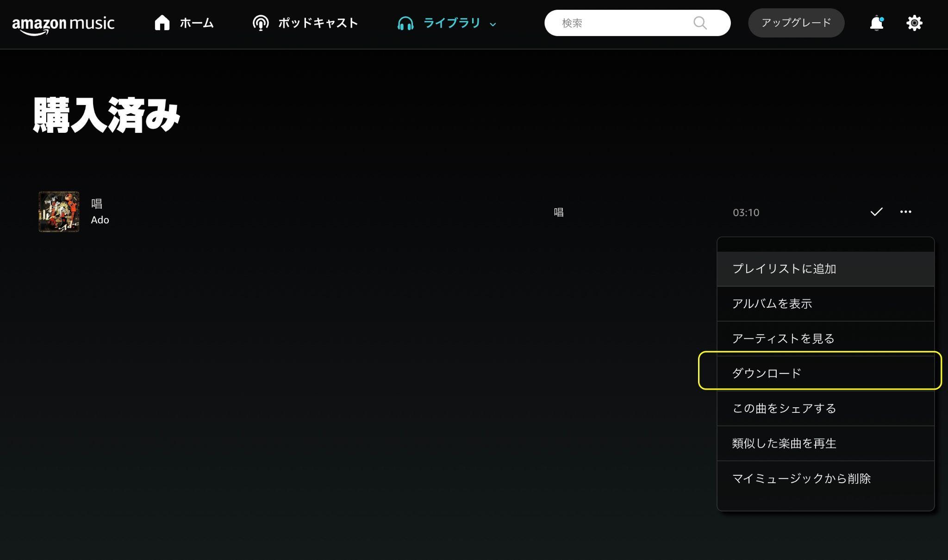Click the 03:10 duration label
948x560 pixels.
pos(746,212)
